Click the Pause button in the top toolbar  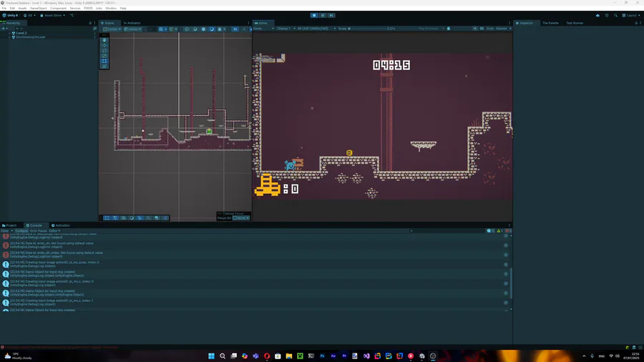point(323,15)
